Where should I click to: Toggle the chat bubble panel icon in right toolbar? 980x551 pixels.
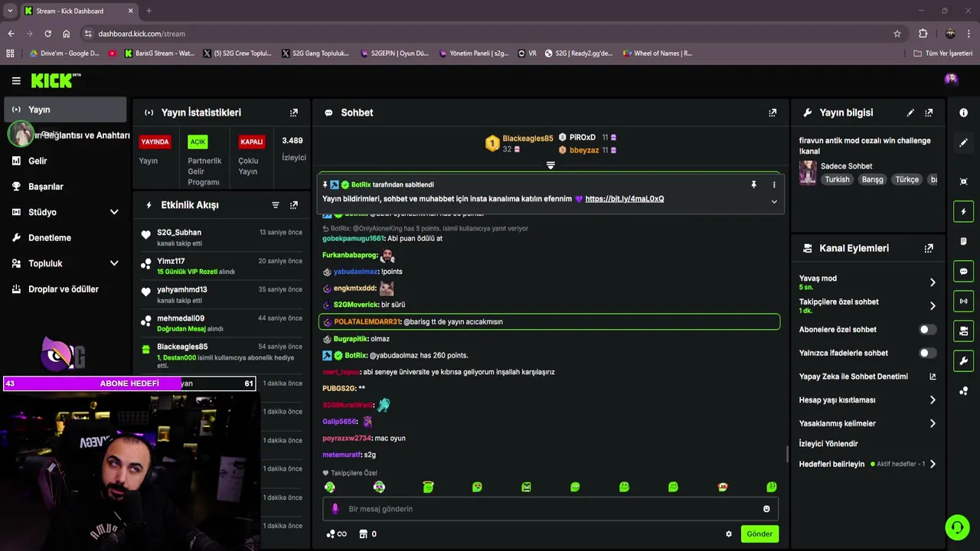tap(963, 271)
